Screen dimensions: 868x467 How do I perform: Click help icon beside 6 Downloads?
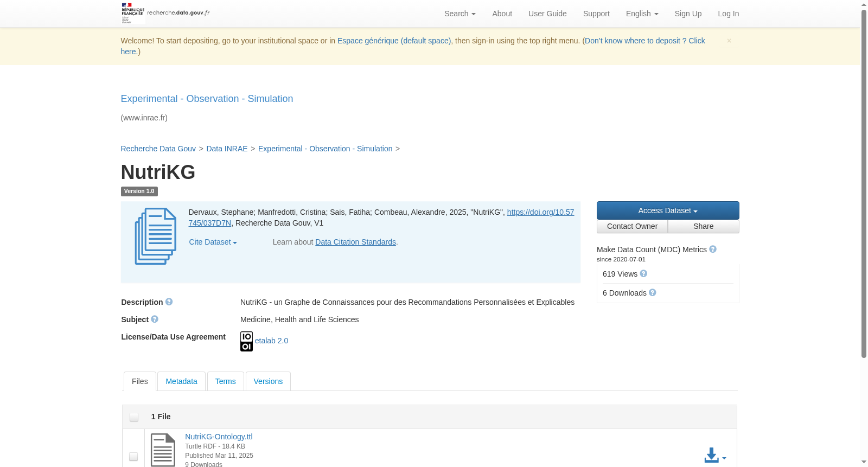653,292
